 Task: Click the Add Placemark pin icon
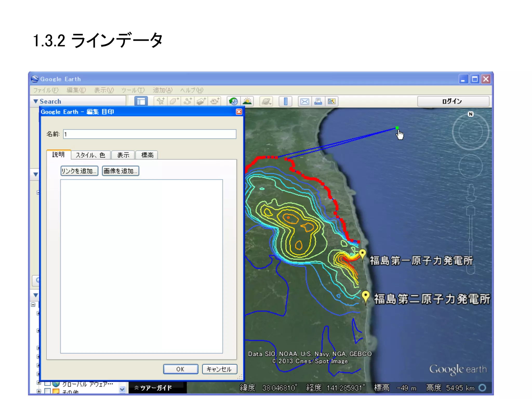[x=161, y=101]
